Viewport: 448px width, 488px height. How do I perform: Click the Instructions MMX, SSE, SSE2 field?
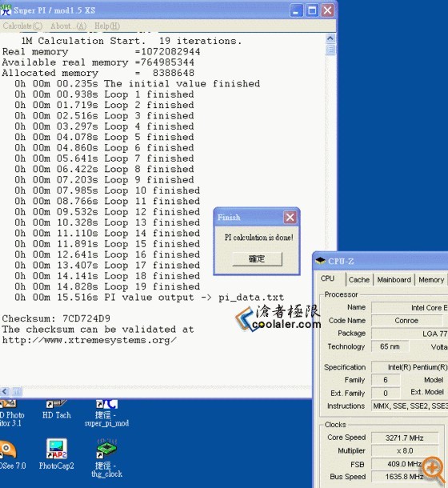410,406
